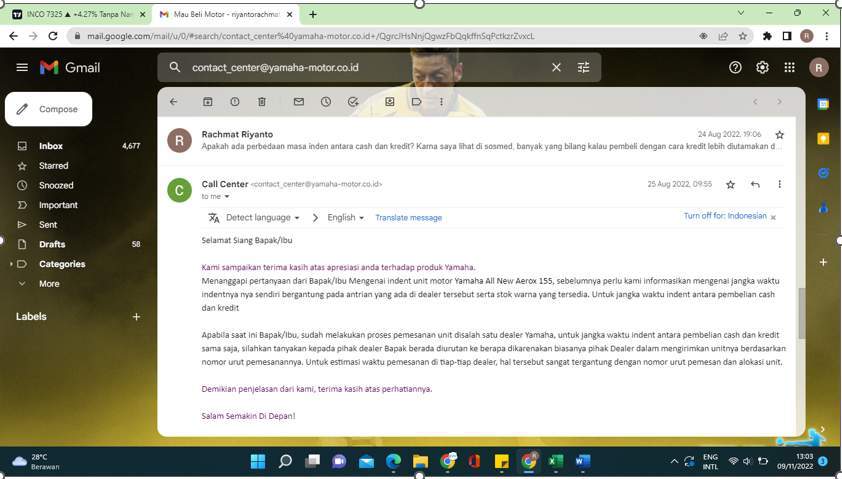
Task: Mark the conversation as unread
Action: pos(299,101)
